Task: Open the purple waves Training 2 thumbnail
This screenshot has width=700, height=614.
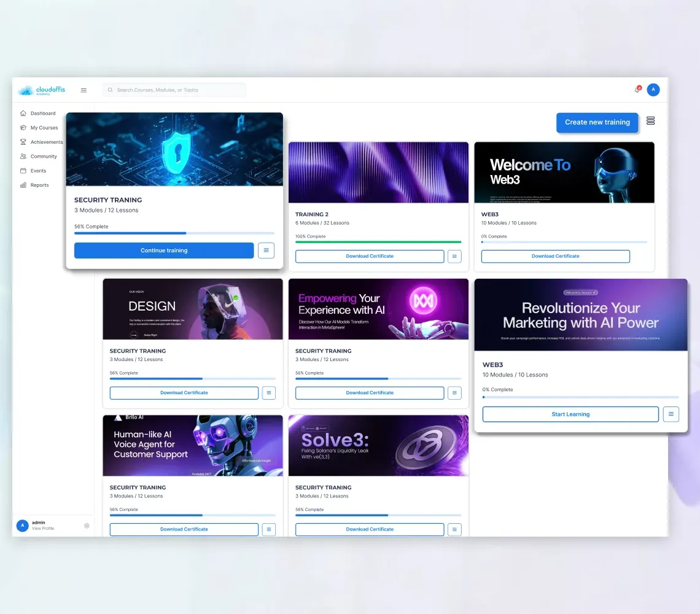Action: coord(379,173)
